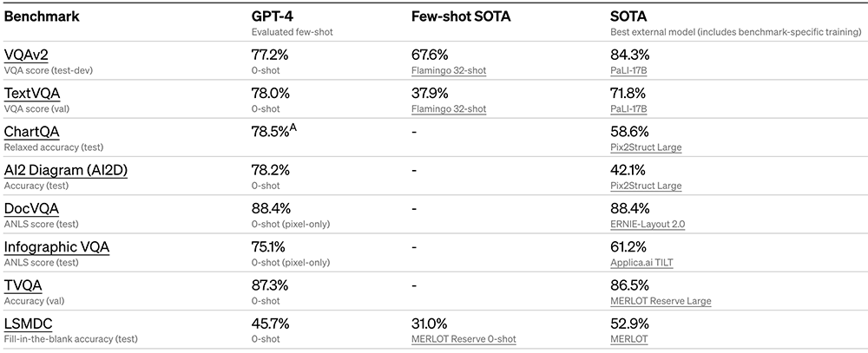Follow the LSMDC benchmark link

[29, 324]
